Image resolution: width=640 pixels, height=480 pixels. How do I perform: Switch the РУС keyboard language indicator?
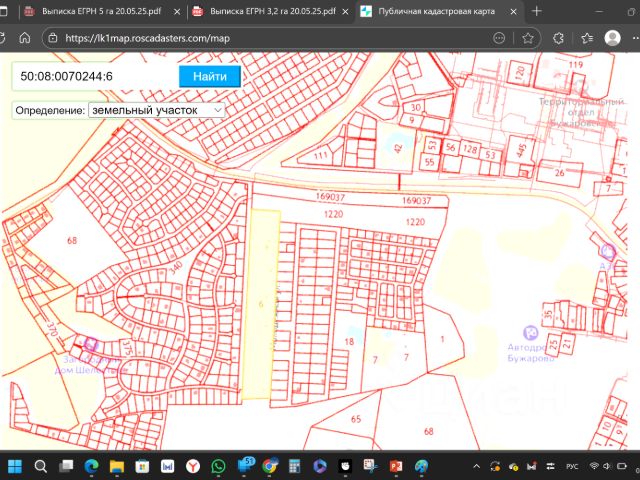click(x=571, y=466)
